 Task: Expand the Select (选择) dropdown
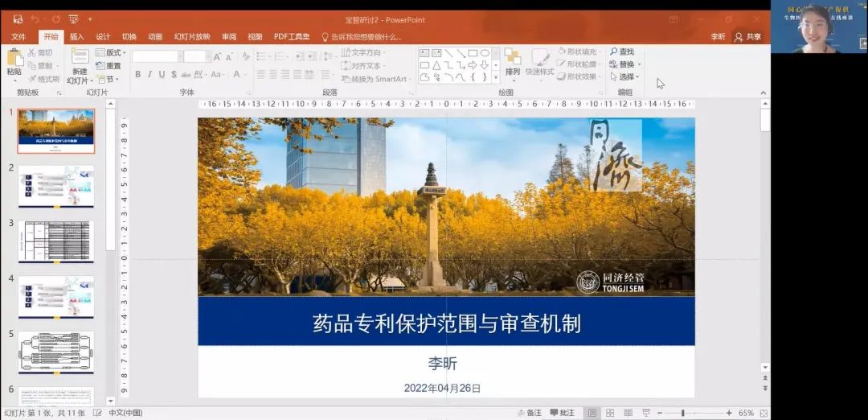pos(624,77)
